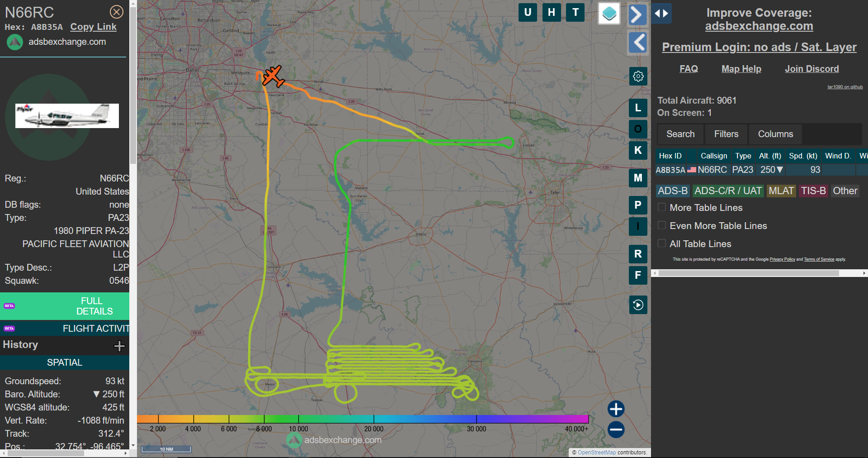Open the map layer selector icon
This screenshot has width=868, height=458.
tap(609, 14)
